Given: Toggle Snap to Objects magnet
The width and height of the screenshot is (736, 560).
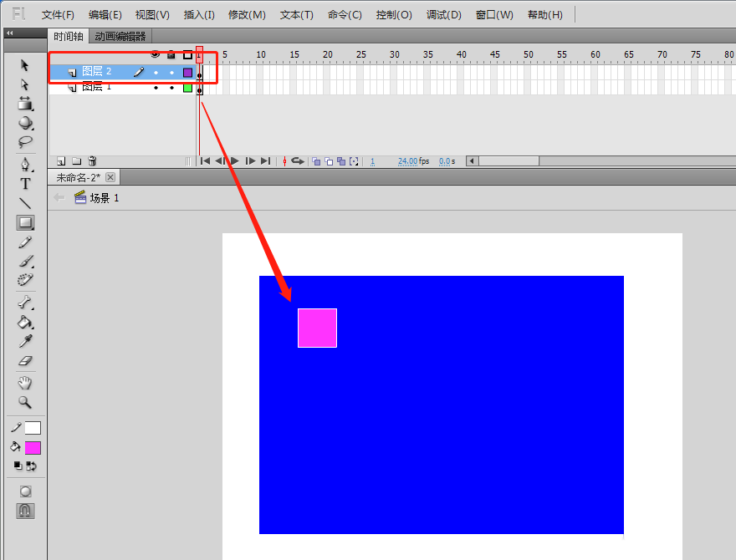Looking at the screenshot, I should point(25,511).
